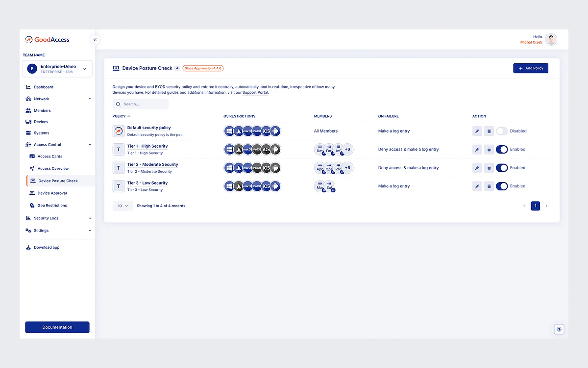Image resolution: width=588 pixels, height=368 pixels.
Task: Click 'Tier 3 - Low Security' policy name
Action: point(147,183)
